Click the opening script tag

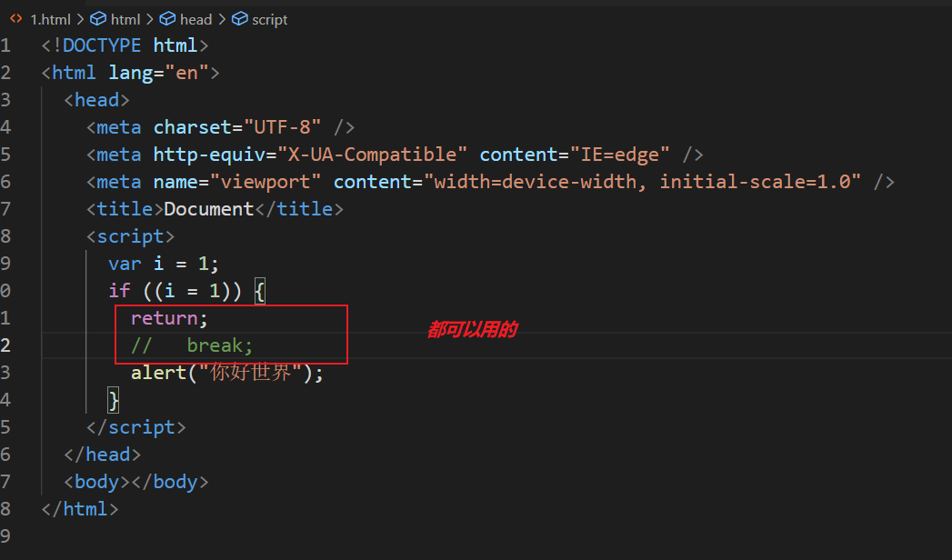tap(130, 237)
